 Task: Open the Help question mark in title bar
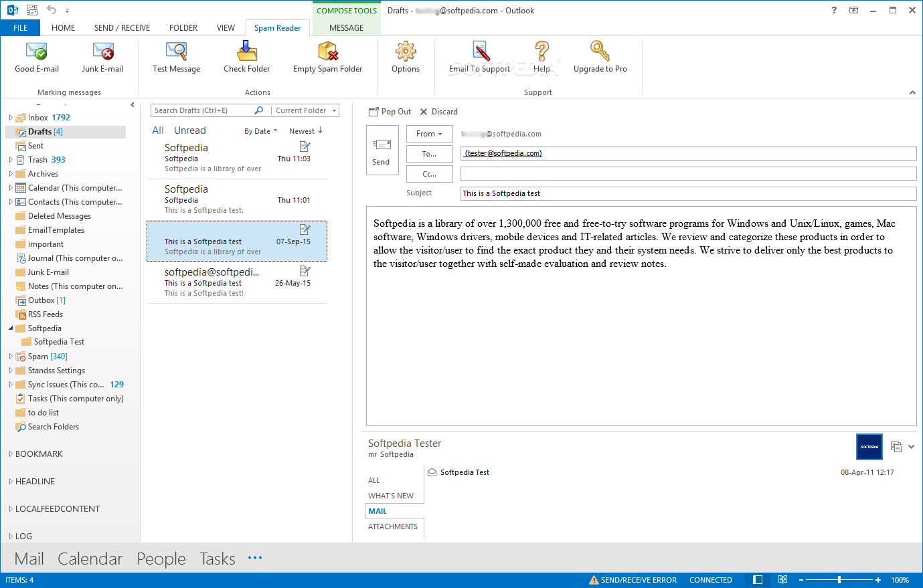click(834, 10)
